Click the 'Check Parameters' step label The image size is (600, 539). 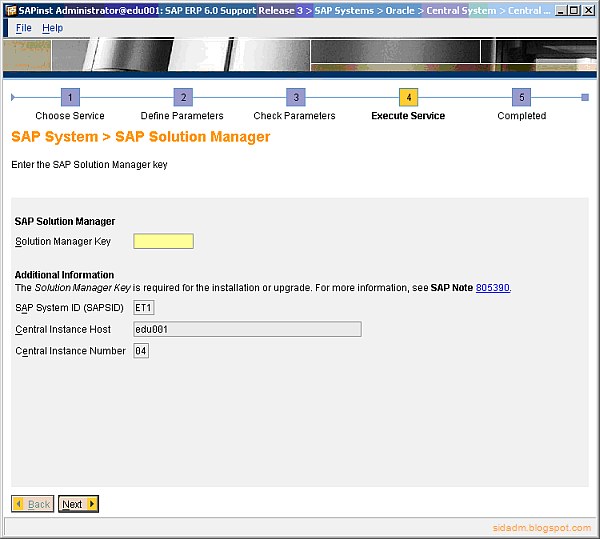294,116
